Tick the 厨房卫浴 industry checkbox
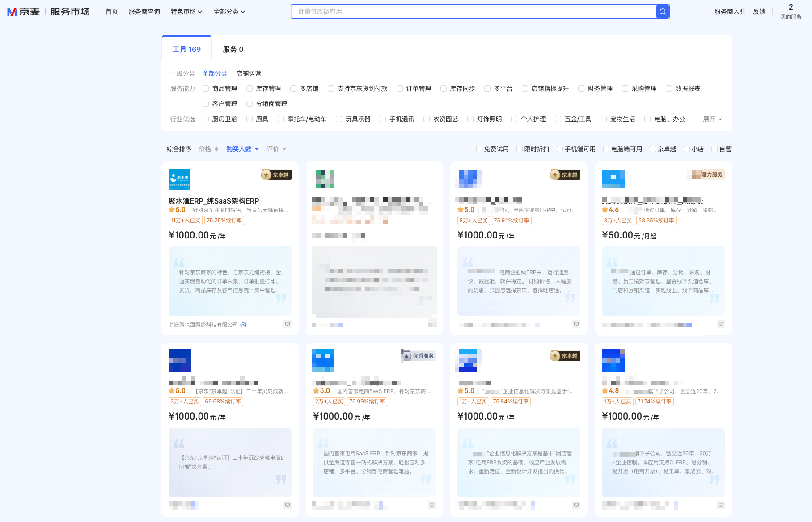812x522 pixels. pos(206,119)
